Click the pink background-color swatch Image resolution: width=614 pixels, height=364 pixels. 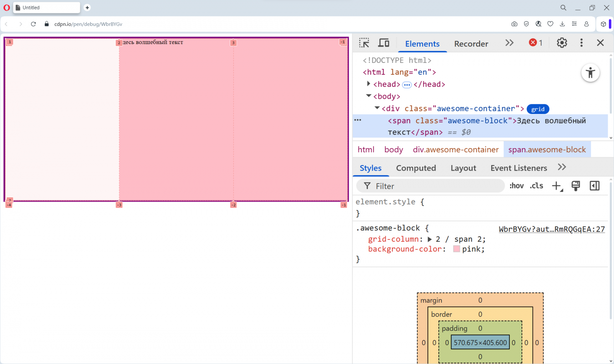tap(456, 249)
